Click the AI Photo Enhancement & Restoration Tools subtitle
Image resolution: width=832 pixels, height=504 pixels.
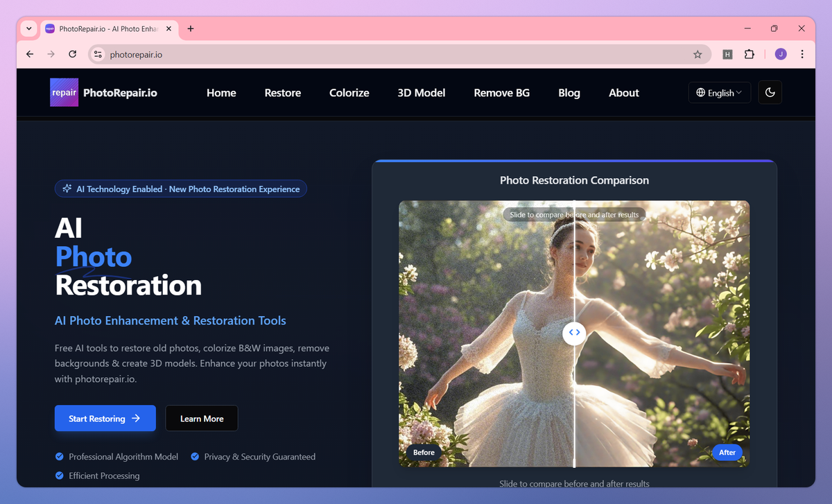[x=171, y=320]
